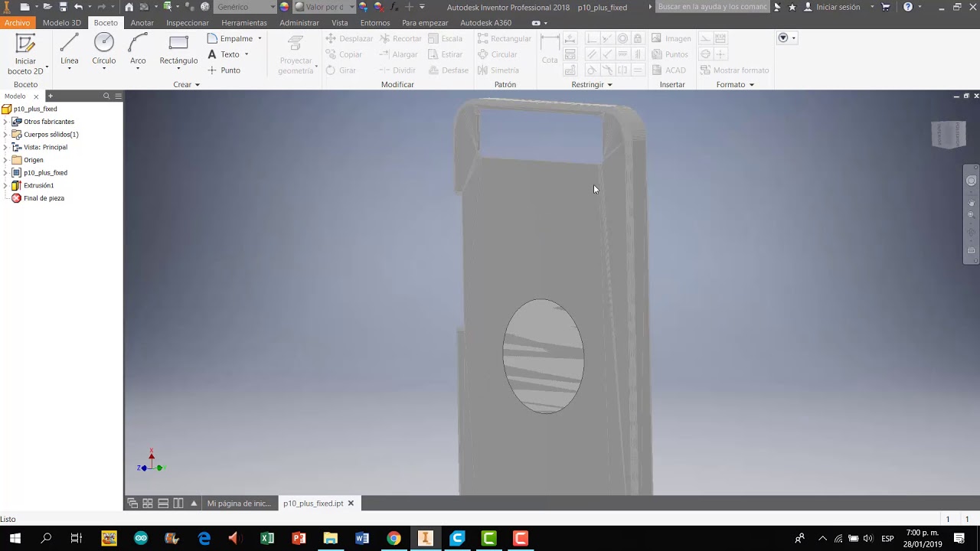
Task: Open Google Chrome from the taskbar
Action: [x=394, y=538]
